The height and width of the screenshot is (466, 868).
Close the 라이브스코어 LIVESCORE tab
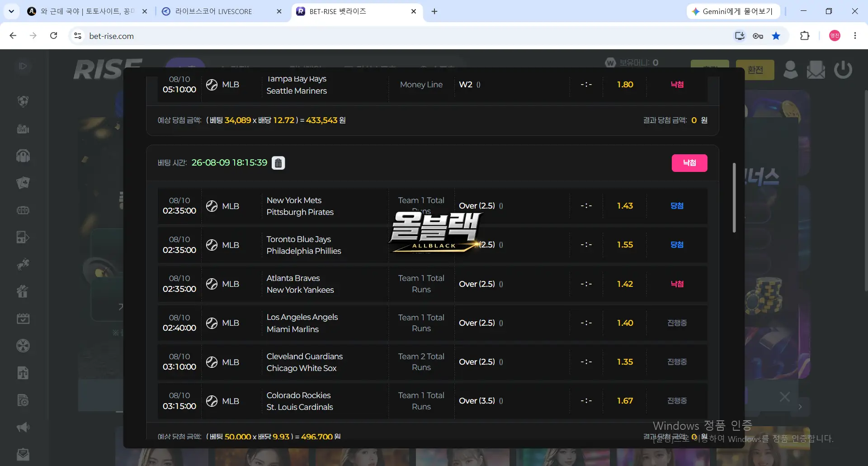coord(279,11)
